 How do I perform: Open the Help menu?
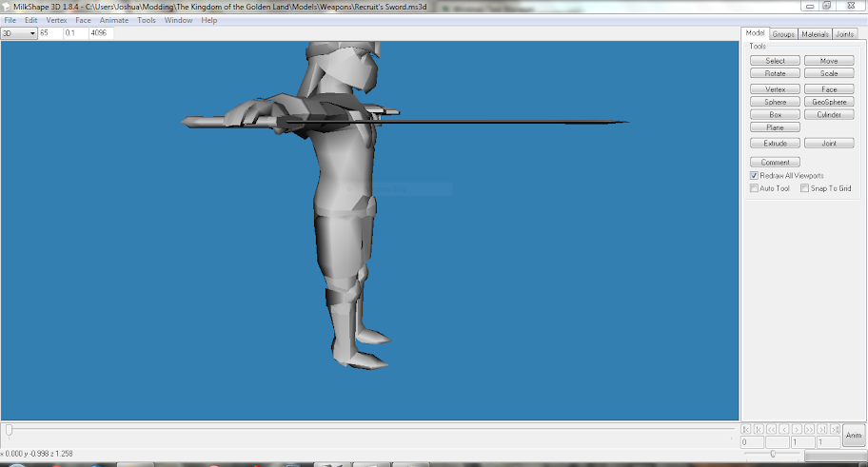point(209,21)
